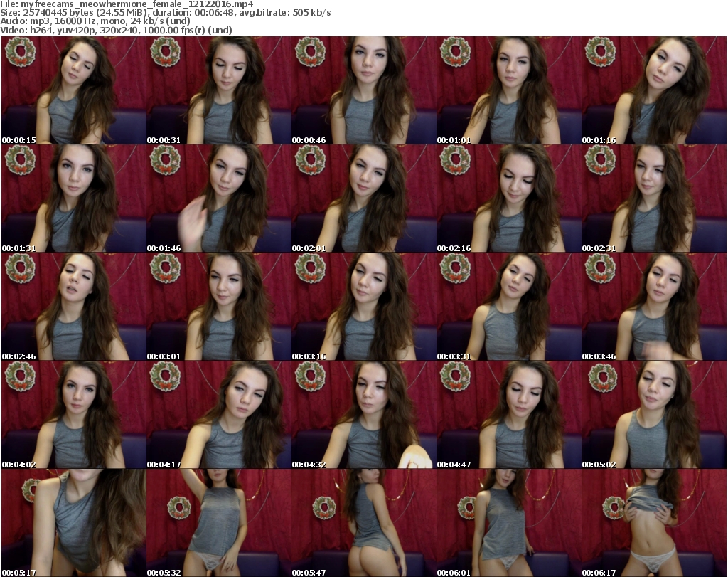Open the thumbnail labeled 00:04:17

coord(219,415)
